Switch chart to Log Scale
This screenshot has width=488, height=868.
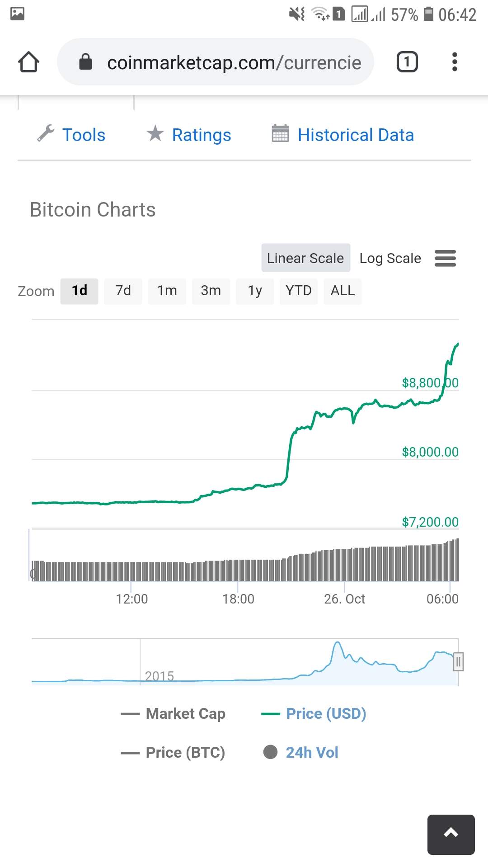tap(390, 258)
